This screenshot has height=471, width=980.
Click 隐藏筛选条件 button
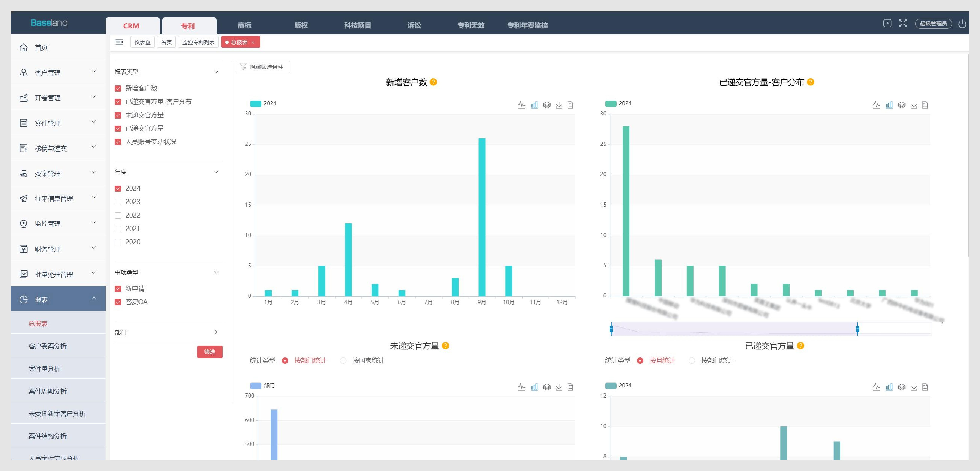pyautogui.click(x=263, y=67)
